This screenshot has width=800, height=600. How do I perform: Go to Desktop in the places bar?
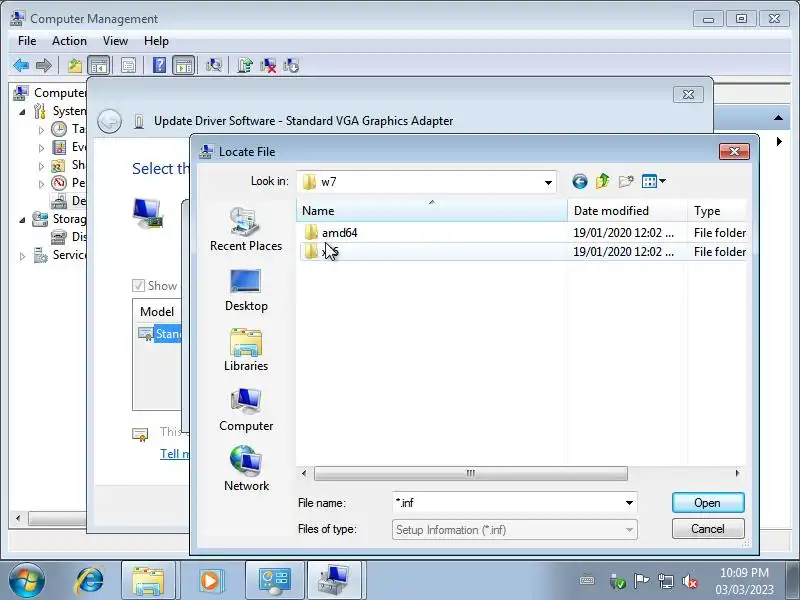246,290
